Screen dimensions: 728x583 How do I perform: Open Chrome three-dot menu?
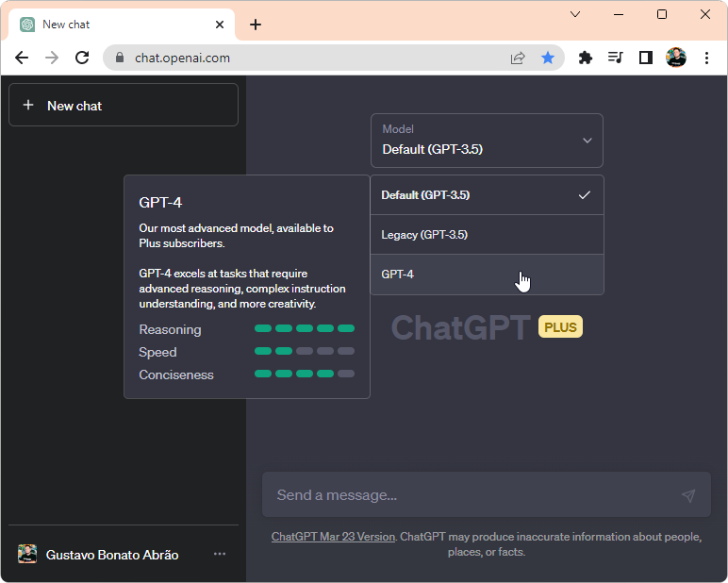click(706, 58)
